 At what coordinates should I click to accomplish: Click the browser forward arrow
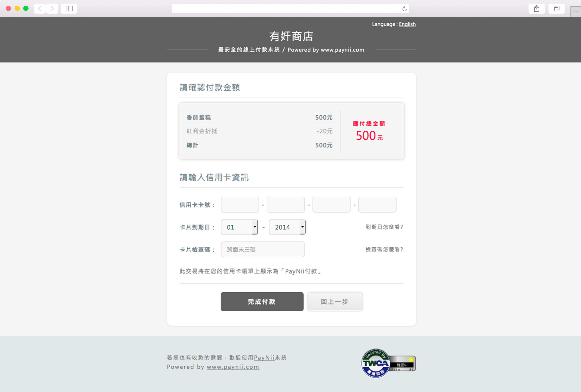pyautogui.click(x=52, y=9)
